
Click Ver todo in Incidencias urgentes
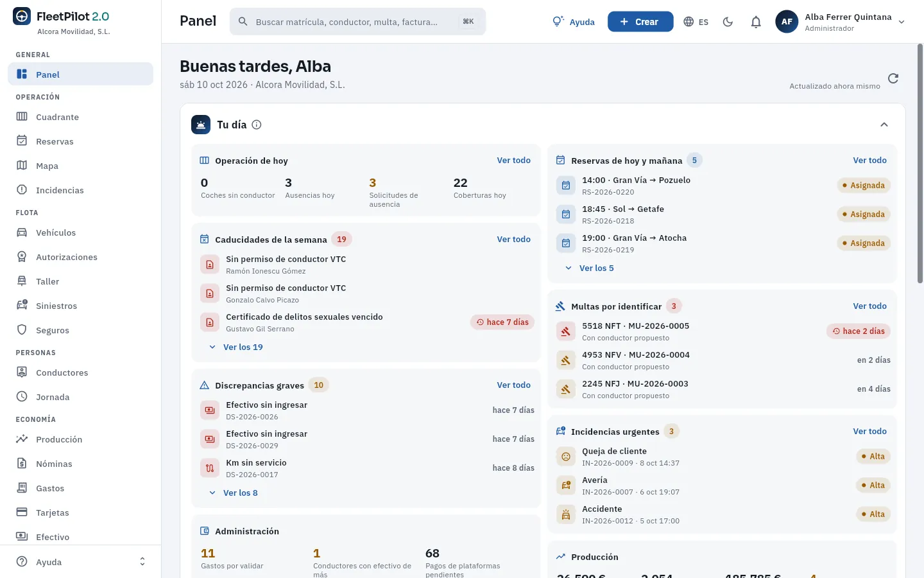[869, 432]
